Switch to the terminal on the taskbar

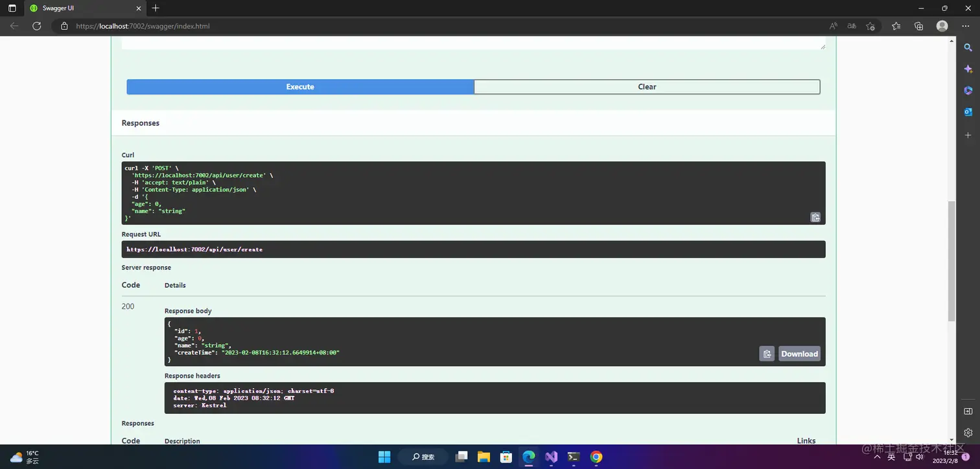pos(574,457)
